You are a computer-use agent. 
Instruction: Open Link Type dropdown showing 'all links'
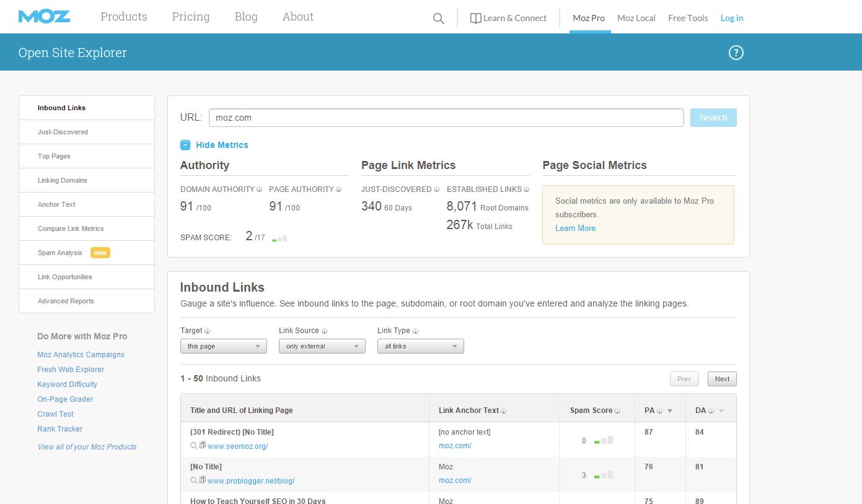[421, 346]
